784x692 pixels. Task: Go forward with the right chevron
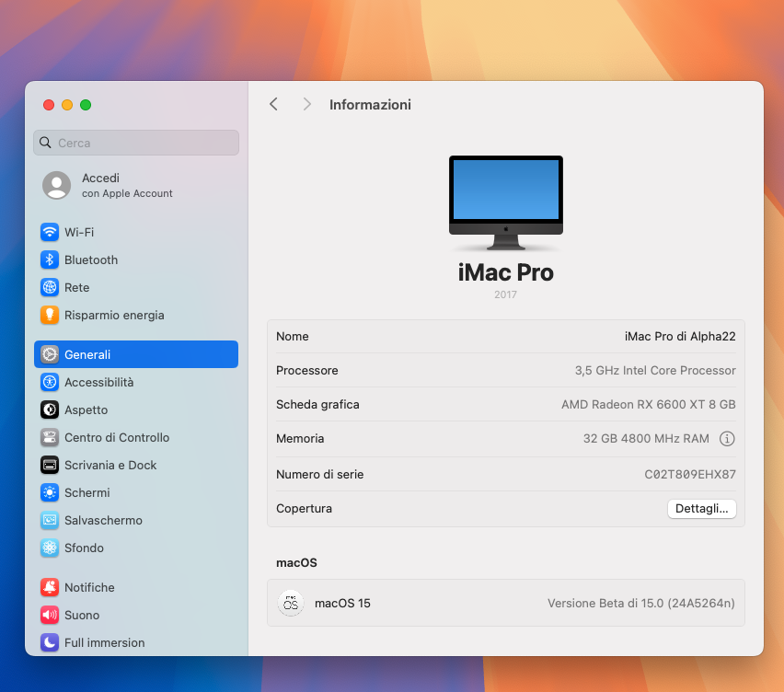tap(307, 105)
